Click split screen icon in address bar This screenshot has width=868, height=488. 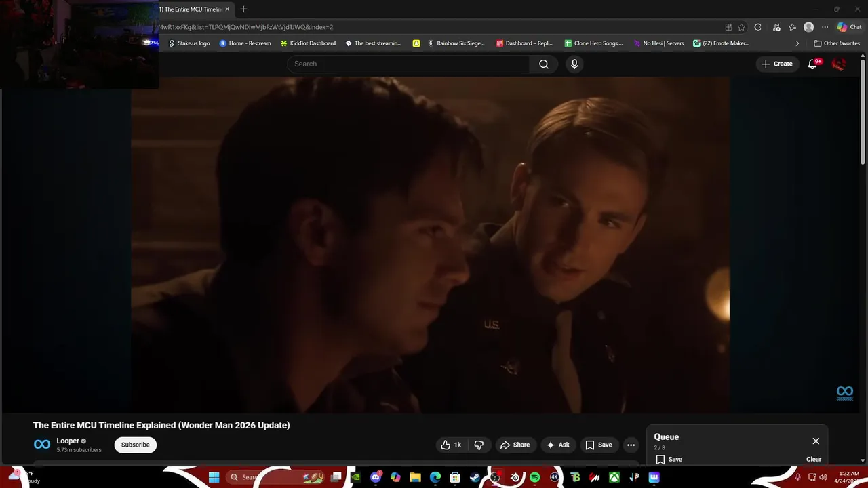(728, 27)
